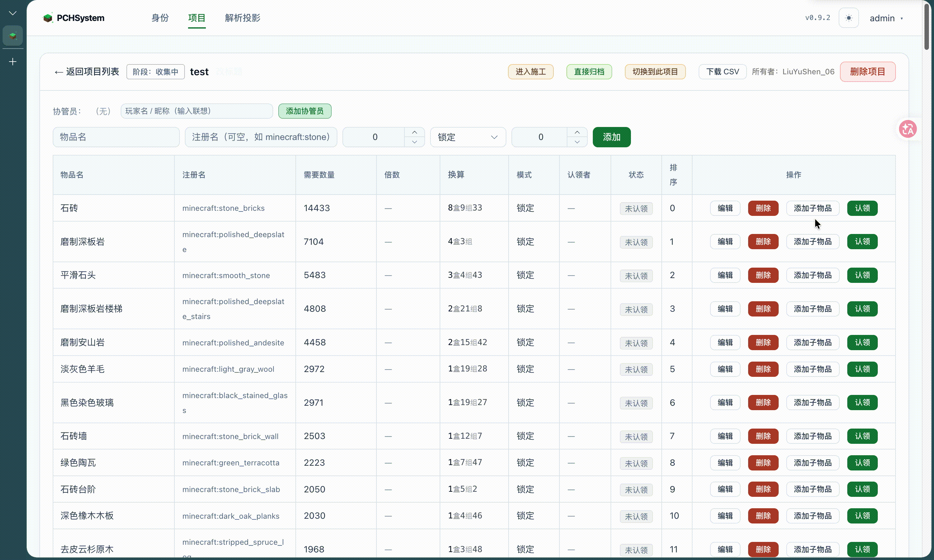Click the version label v0.9.2
Image resolution: width=934 pixels, height=560 pixels.
(817, 18)
